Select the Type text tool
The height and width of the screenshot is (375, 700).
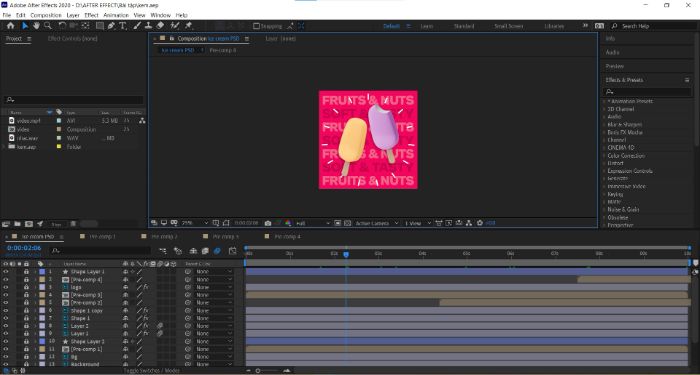[x=122, y=26]
